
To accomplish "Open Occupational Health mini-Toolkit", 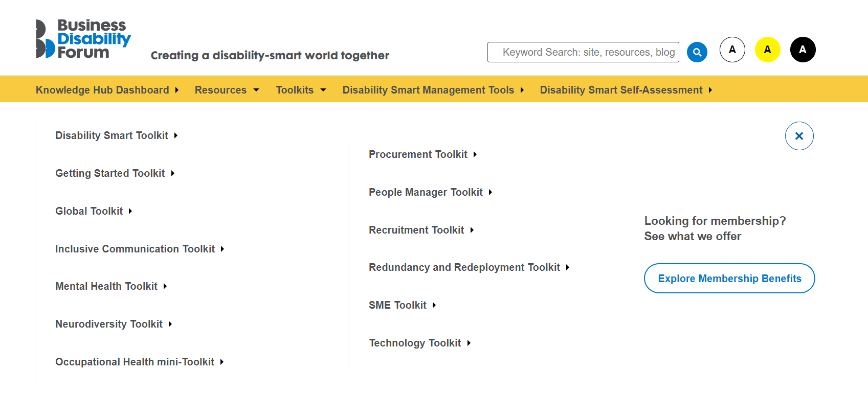I will coord(135,362).
